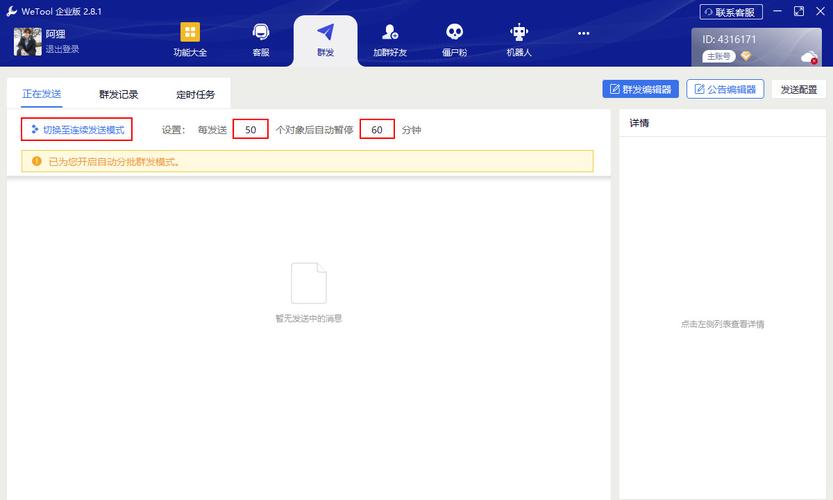The width and height of the screenshot is (833, 500).
Task: Click the 联系客服 contact support button
Action: [731, 12]
